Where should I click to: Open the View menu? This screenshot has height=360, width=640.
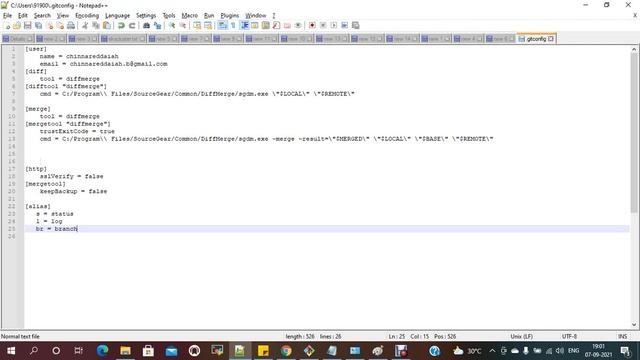click(x=62, y=16)
